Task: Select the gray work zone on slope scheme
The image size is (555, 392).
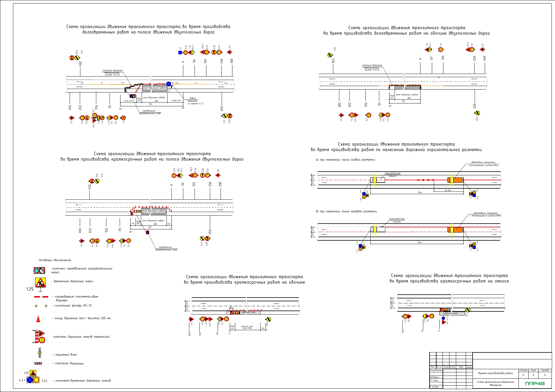Action: (452, 313)
